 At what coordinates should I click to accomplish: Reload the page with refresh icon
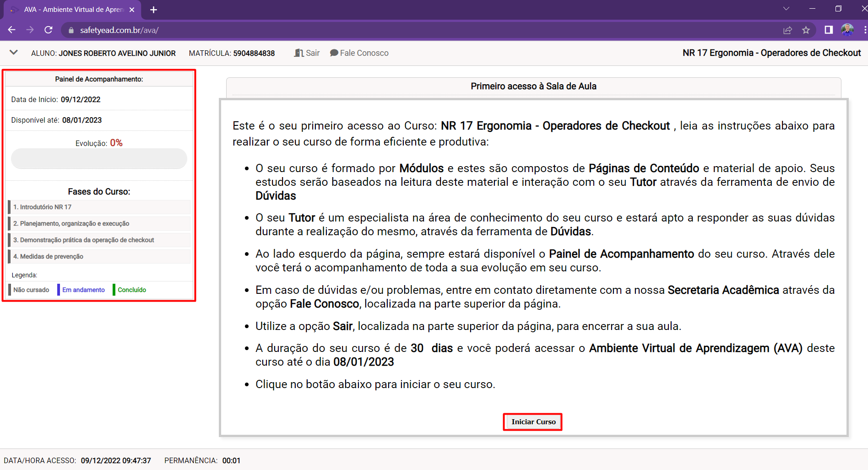click(49, 30)
